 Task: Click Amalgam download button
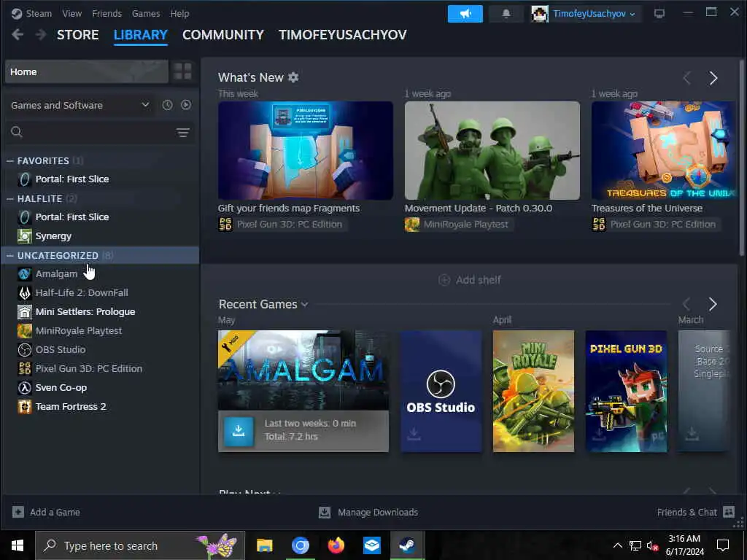pos(239,431)
